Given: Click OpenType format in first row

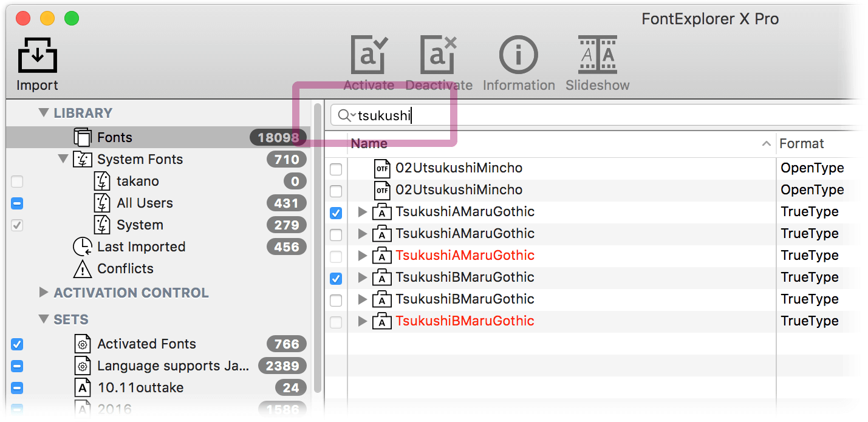Looking at the screenshot, I should point(812,168).
